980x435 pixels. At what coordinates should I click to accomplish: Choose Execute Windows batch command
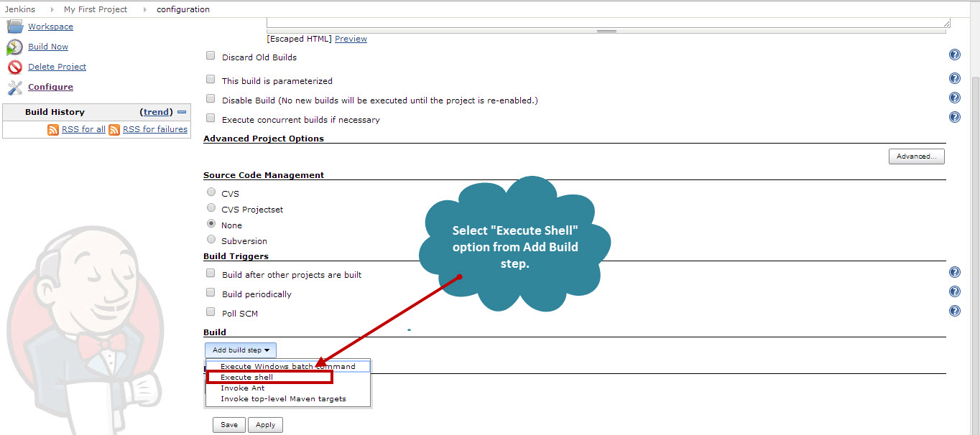pos(288,366)
